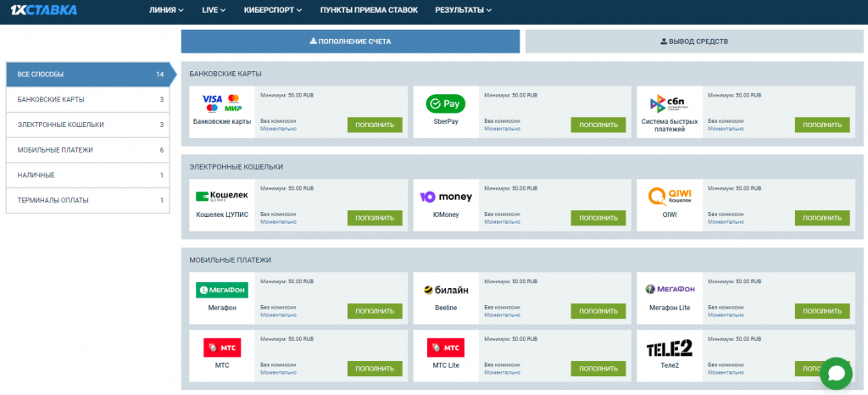Filter by ТЕРМИНАЛЫ ОПЛАТЫ category
The width and height of the screenshot is (868, 395).
tap(87, 200)
